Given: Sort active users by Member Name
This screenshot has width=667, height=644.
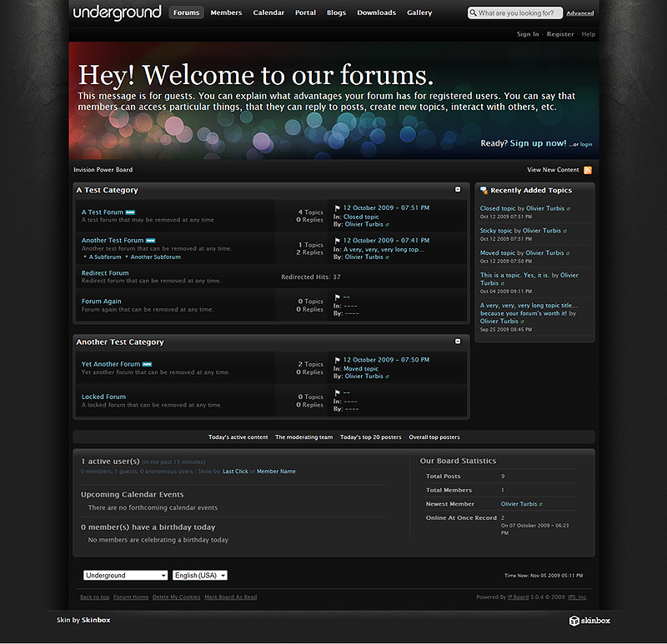Looking at the screenshot, I should pyautogui.click(x=276, y=472).
